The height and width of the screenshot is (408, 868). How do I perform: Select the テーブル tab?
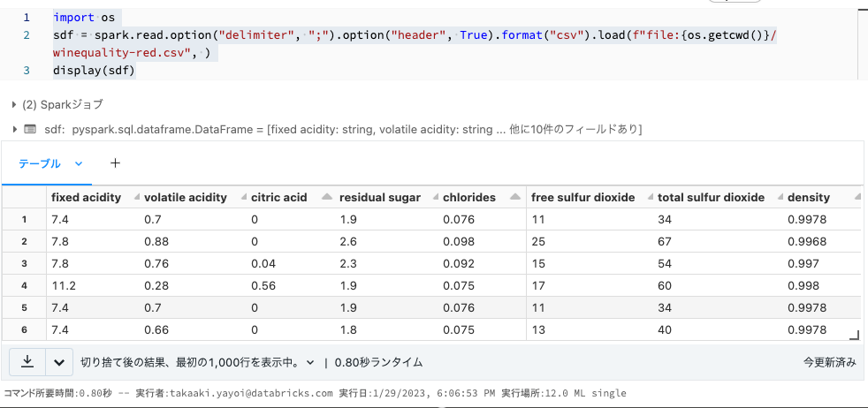pyautogui.click(x=40, y=163)
